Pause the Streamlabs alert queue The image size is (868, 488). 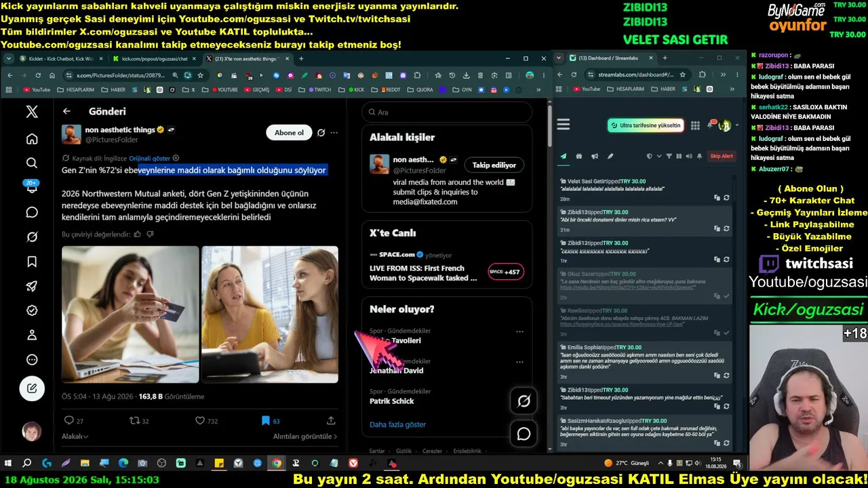click(679, 157)
